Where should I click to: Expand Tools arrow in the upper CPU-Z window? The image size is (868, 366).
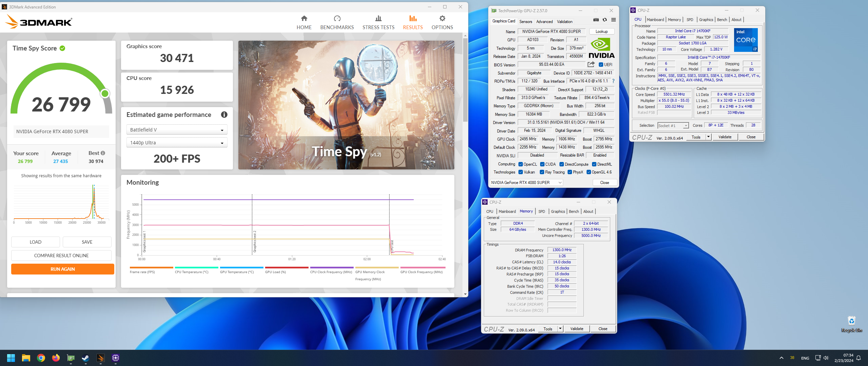click(x=708, y=137)
